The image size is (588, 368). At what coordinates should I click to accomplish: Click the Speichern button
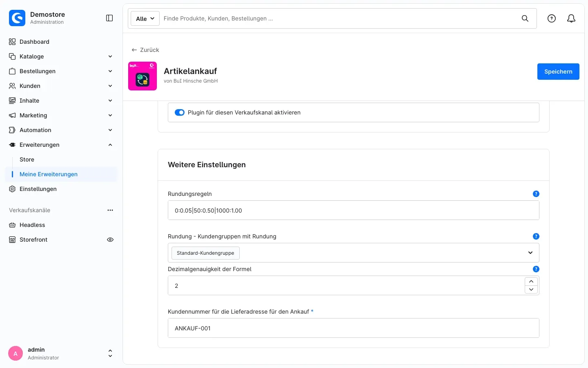(558, 72)
